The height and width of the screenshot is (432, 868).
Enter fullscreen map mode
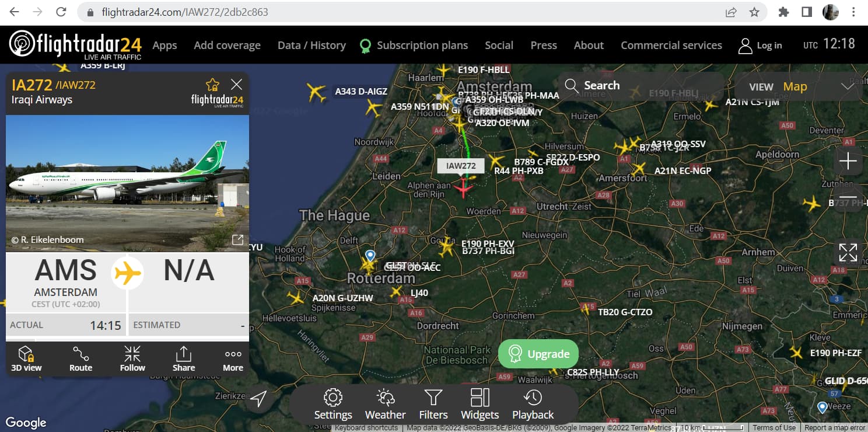coord(848,252)
